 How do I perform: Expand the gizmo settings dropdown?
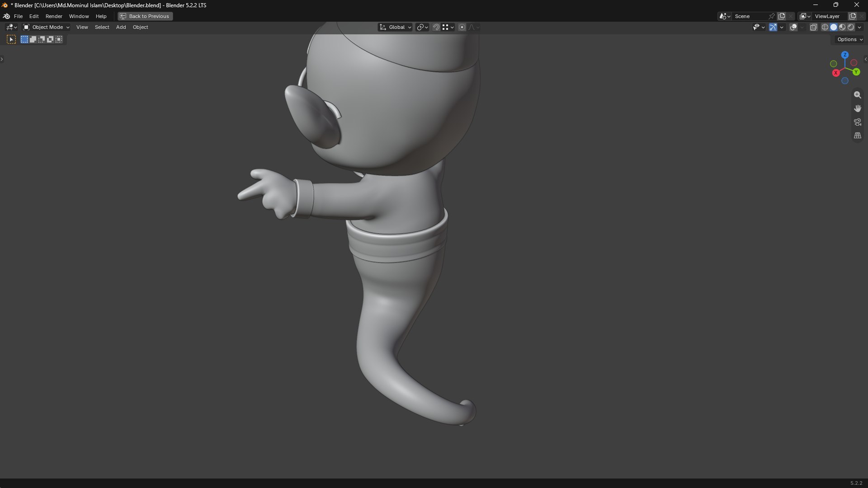pyautogui.click(x=782, y=27)
